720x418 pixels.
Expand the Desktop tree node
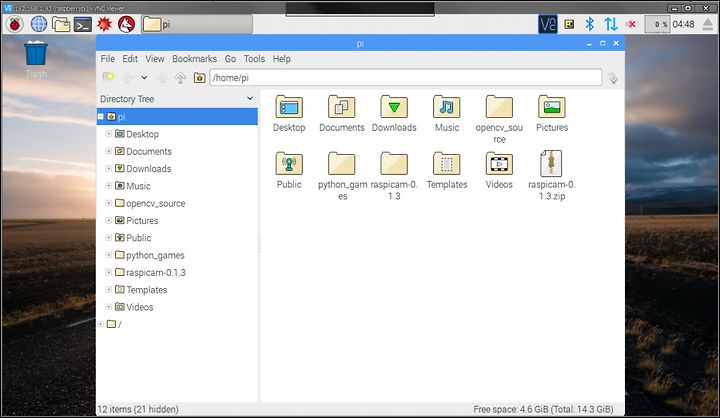(109, 134)
